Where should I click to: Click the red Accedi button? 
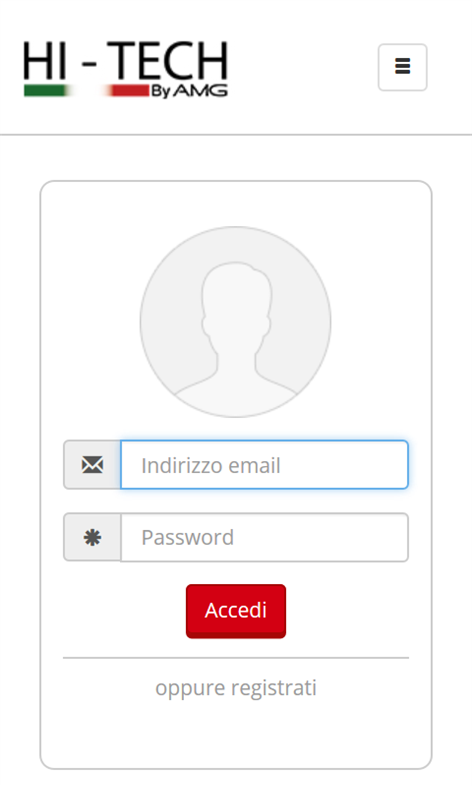coord(236,611)
